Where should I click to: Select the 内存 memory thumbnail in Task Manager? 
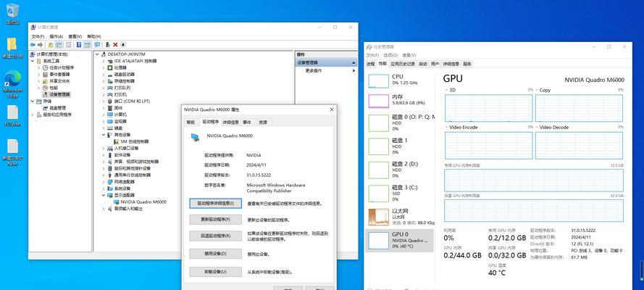[x=378, y=101]
